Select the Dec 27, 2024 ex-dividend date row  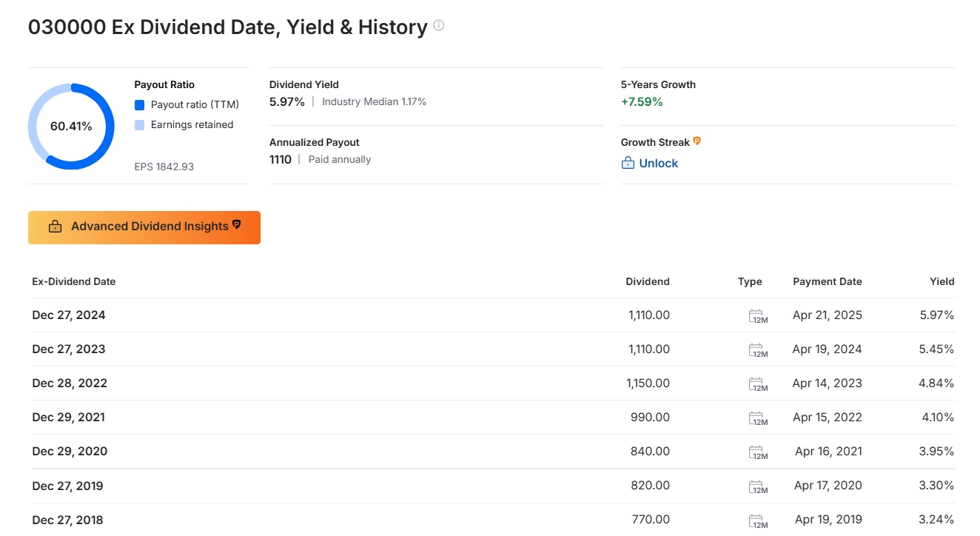pos(69,315)
